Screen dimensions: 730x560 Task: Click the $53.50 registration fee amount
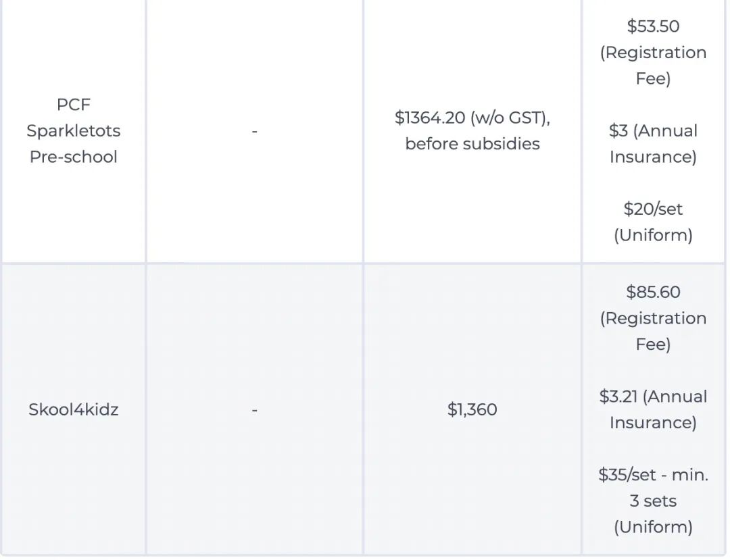point(653,26)
